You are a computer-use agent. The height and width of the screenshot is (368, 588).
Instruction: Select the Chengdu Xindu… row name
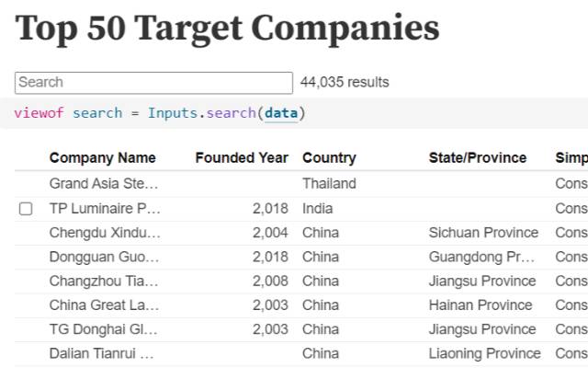(x=105, y=233)
